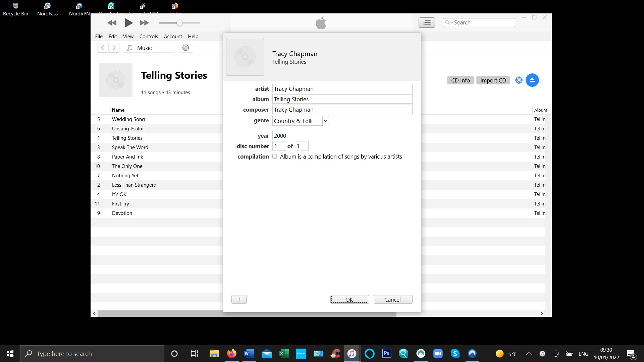This screenshot has height=362, width=644.
Task: Click the play button
Action: [128, 23]
